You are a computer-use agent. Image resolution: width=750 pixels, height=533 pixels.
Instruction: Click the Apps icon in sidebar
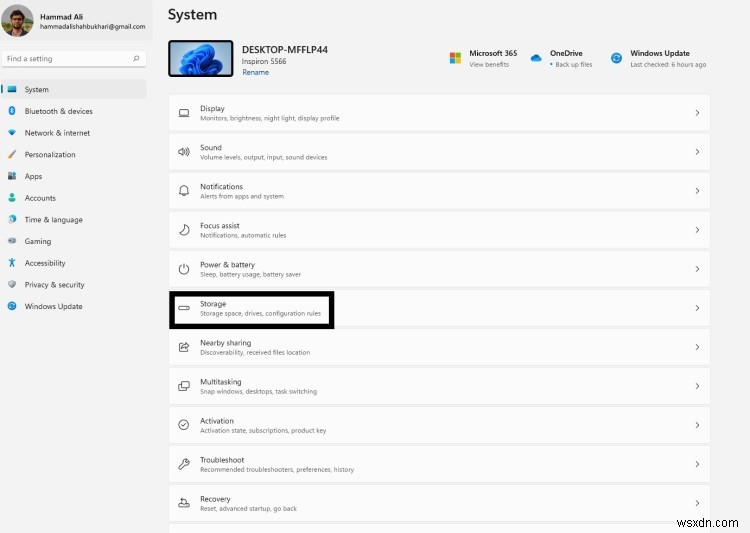pyautogui.click(x=12, y=176)
